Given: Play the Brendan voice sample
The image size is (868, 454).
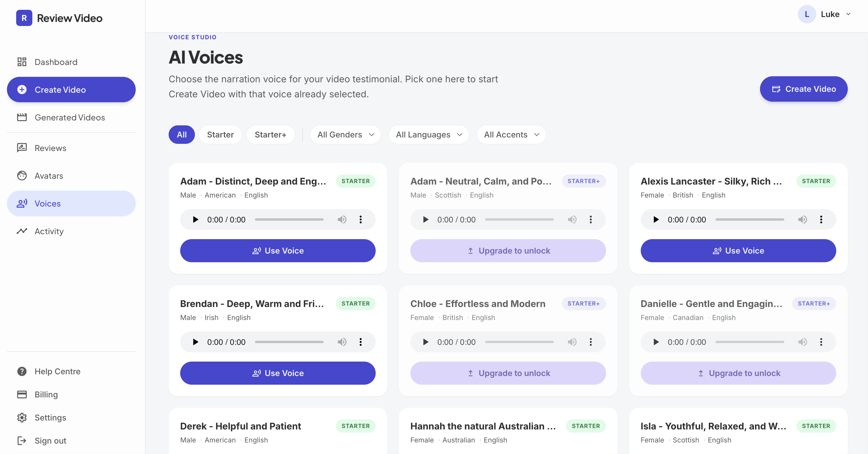Looking at the screenshot, I should [195, 342].
